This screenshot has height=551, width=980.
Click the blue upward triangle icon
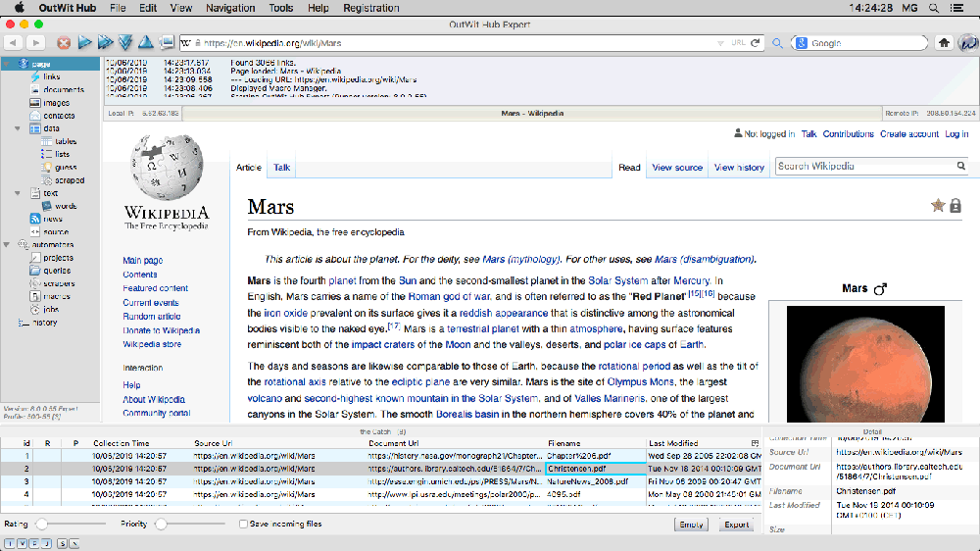[146, 42]
